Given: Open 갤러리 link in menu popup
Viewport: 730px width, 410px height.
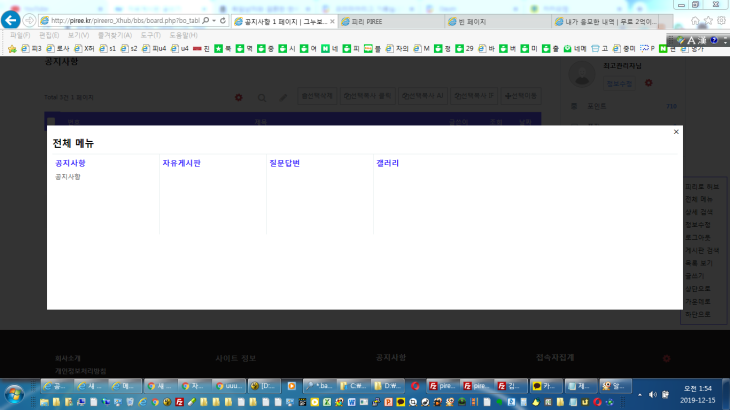Looking at the screenshot, I should tap(387, 162).
